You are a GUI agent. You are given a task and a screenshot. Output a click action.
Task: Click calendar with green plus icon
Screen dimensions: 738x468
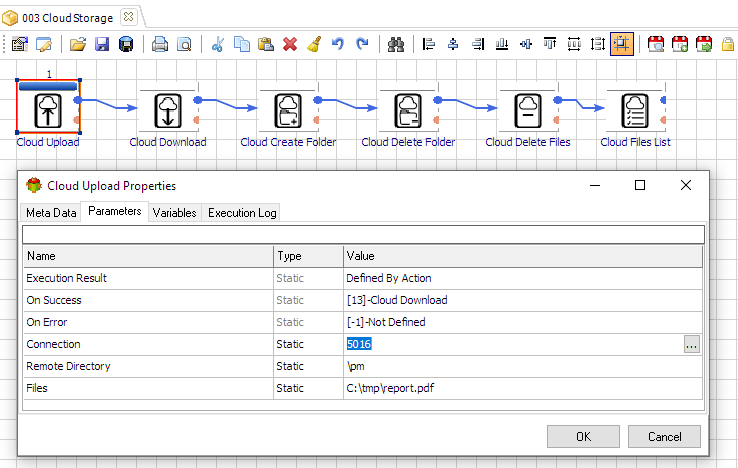680,44
